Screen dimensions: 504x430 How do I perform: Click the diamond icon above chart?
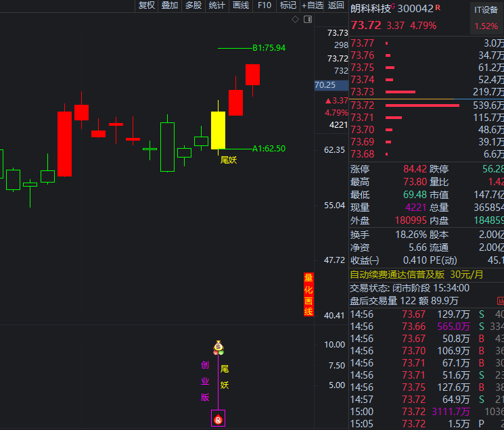pyautogui.click(x=295, y=20)
